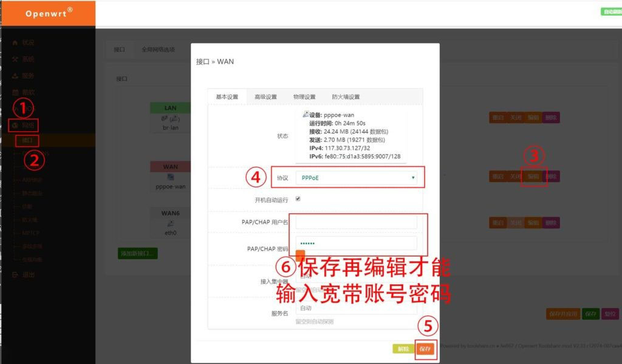Image resolution: width=622 pixels, height=364 pixels.
Task: Toggle the 开机自动运行 checkbox
Action: 298,199
